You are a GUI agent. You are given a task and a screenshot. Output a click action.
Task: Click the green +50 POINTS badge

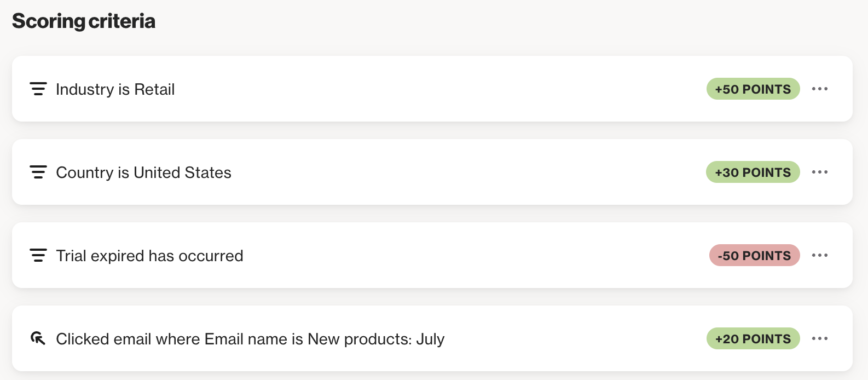tap(753, 89)
